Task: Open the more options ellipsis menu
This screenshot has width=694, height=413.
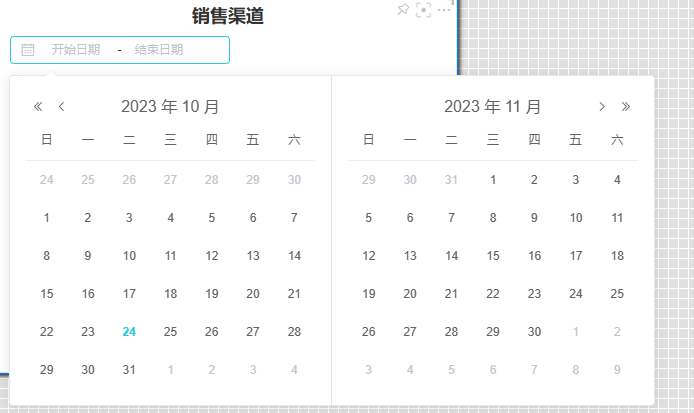Action: [x=445, y=9]
